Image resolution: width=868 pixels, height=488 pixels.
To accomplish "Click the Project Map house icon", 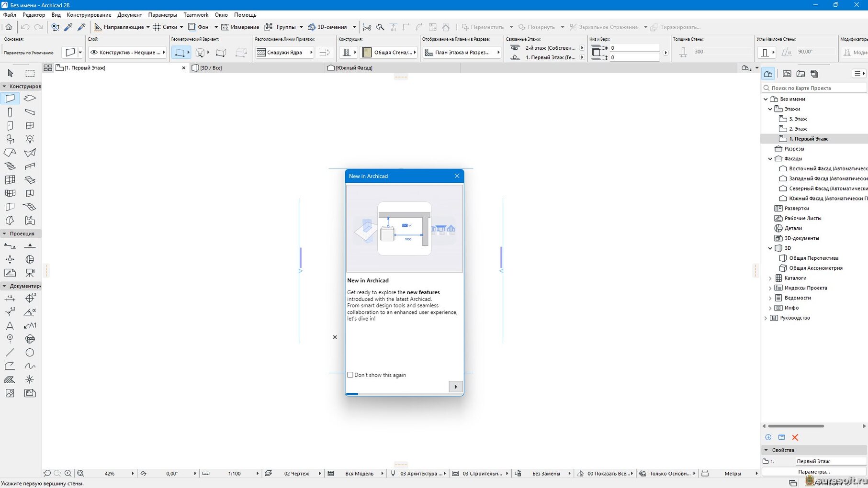I will point(768,74).
